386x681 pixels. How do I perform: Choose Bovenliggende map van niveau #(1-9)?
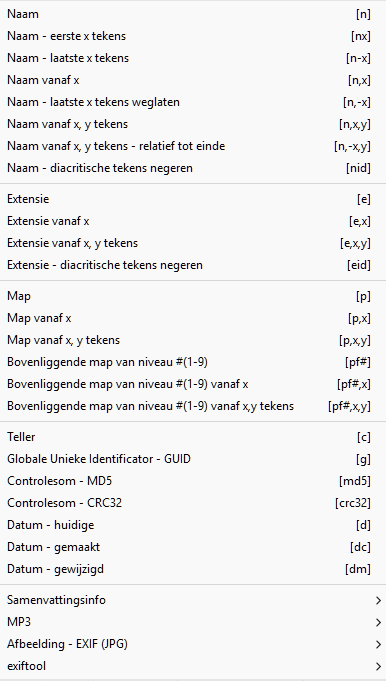pos(193,362)
